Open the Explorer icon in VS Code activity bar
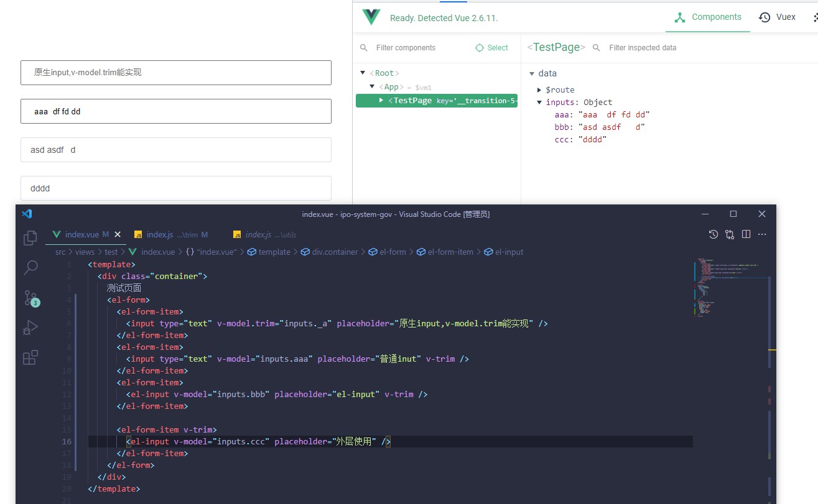 click(30, 238)
